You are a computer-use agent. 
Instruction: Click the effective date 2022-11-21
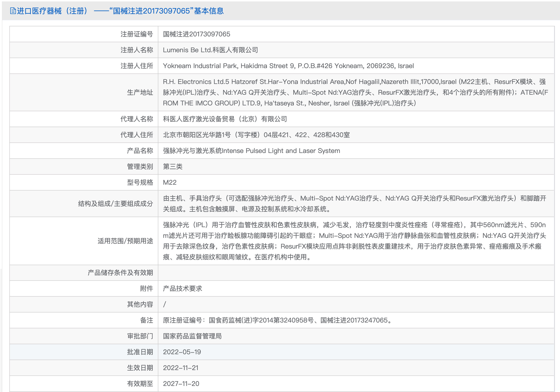click(181, 368)
